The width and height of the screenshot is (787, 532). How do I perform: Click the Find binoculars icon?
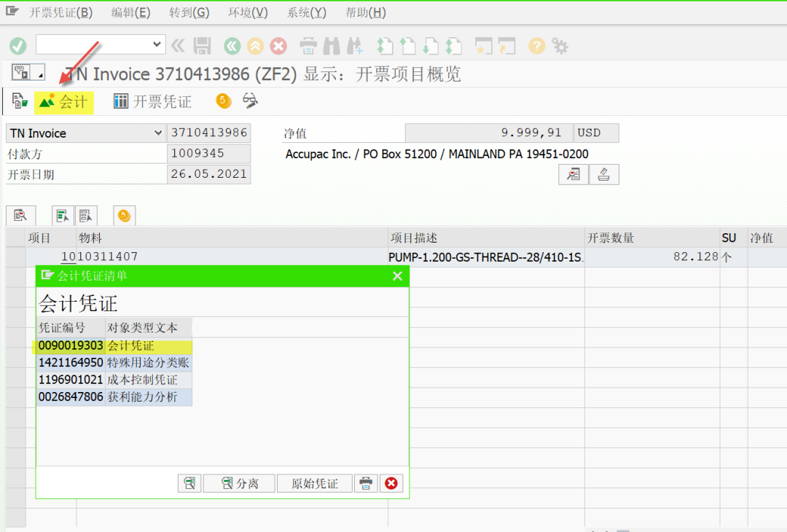(332, 46)
